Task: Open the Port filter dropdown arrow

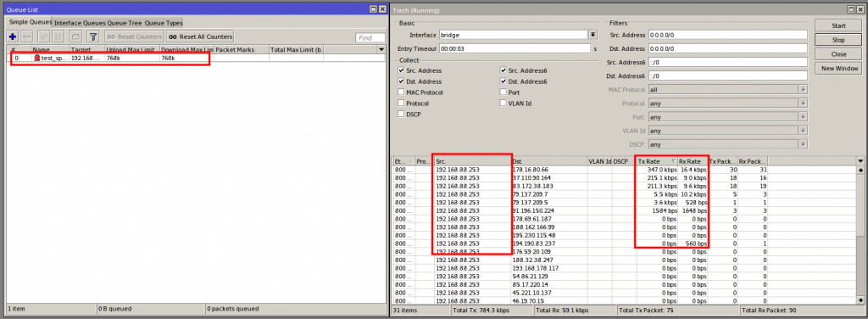Action: [x=804, y=117]
